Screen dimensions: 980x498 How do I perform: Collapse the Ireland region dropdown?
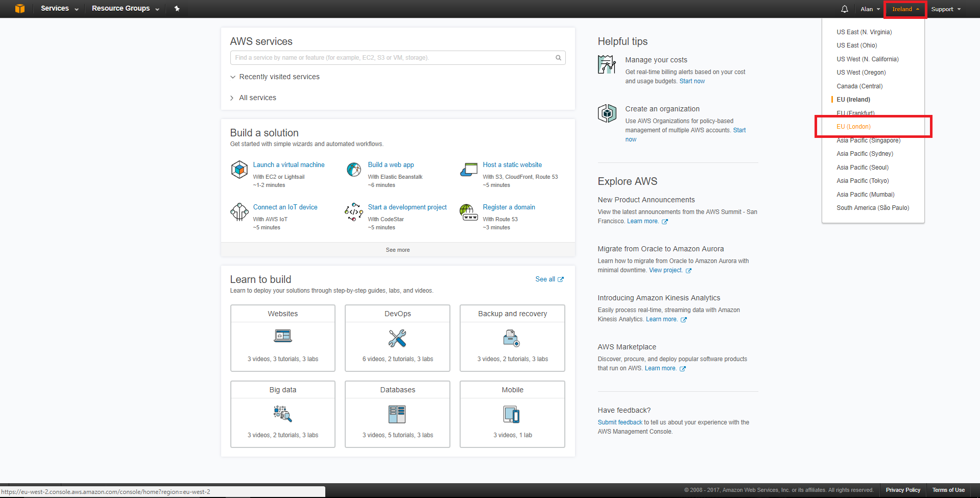(x=905, y=9)
